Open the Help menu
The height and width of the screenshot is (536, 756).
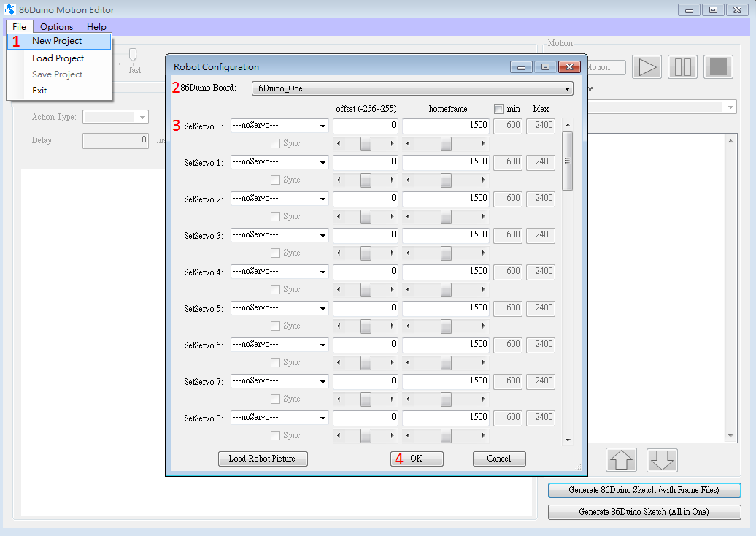pyautogui.click(x=96, y=26)
